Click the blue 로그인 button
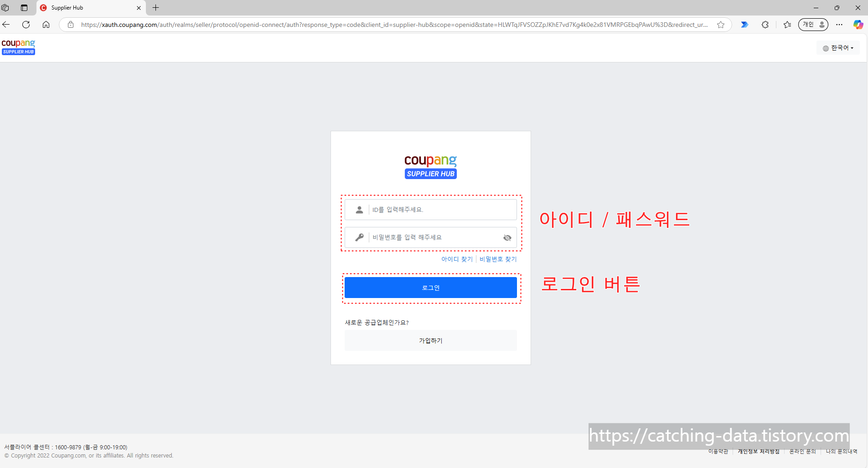This screenshot has width=868, height=468. [x=431, y=288]
